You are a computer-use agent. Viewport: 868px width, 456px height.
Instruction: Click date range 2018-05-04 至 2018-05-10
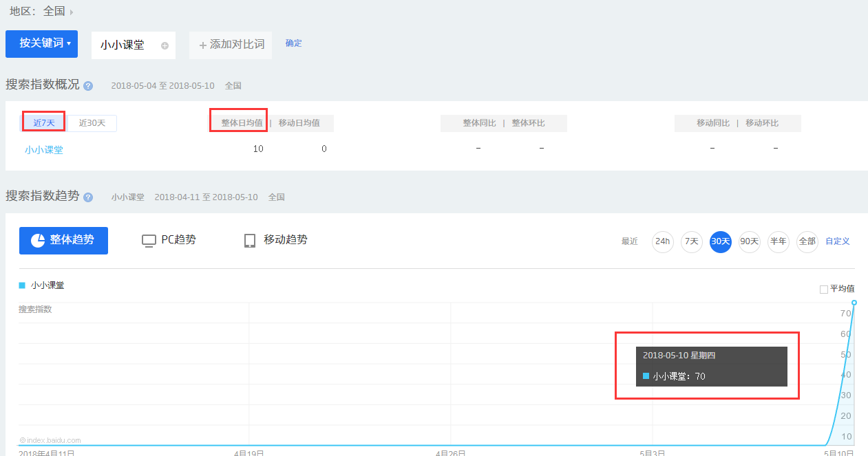pyautogui.click(x=162, y=86)
